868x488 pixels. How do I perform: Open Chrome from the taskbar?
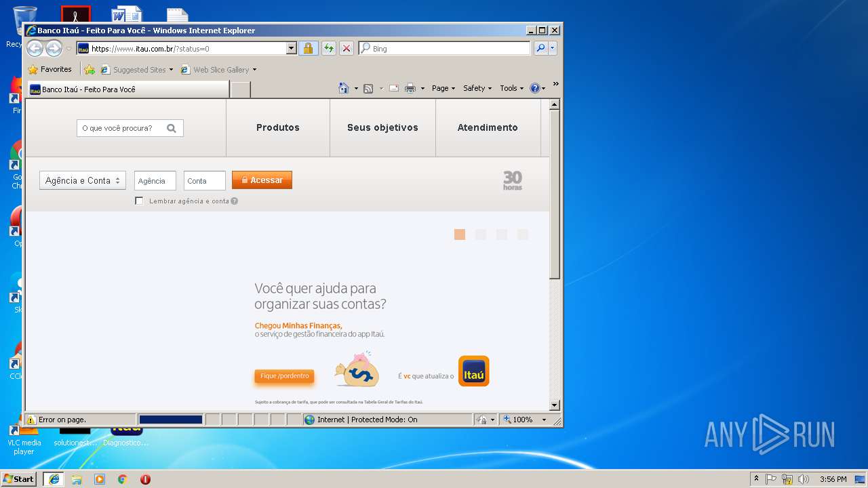pos(122,479)
